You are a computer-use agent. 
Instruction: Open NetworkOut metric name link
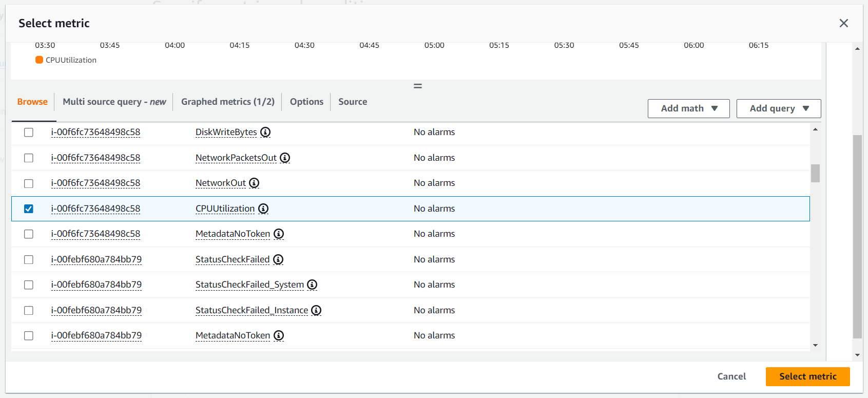[221, 183]
